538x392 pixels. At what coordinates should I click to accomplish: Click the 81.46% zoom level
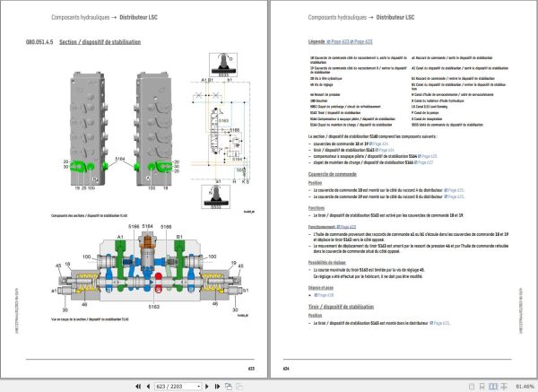tap(525, 387)
